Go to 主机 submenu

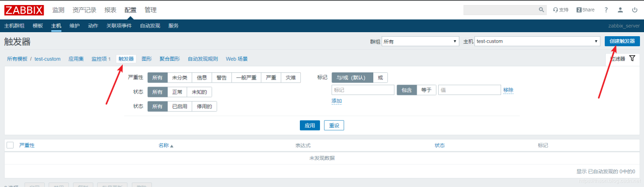point(56,26)
